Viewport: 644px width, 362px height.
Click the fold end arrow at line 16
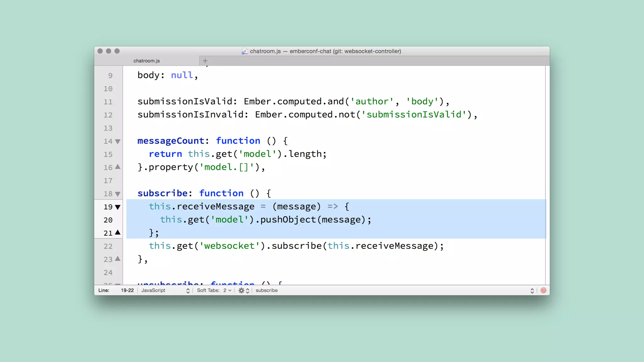tap(118, 167)
